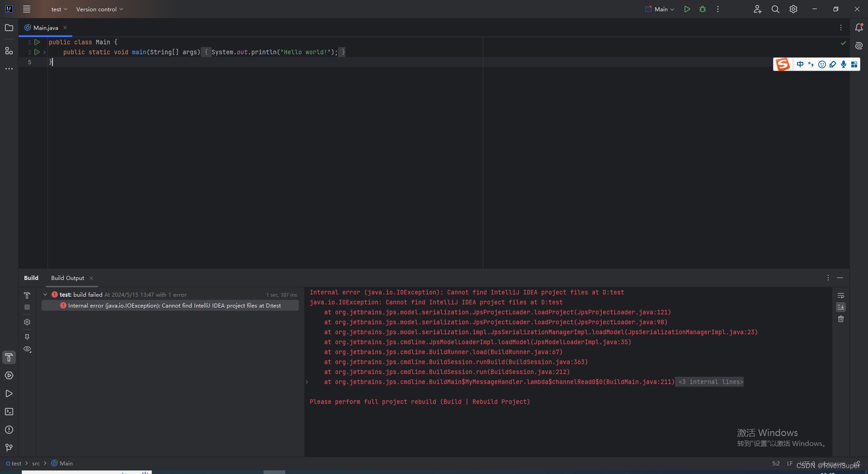Toggle Sogou Chinese/English input mode
The image size is (868, 474).
pyautogui.click(x=800, y=64)
